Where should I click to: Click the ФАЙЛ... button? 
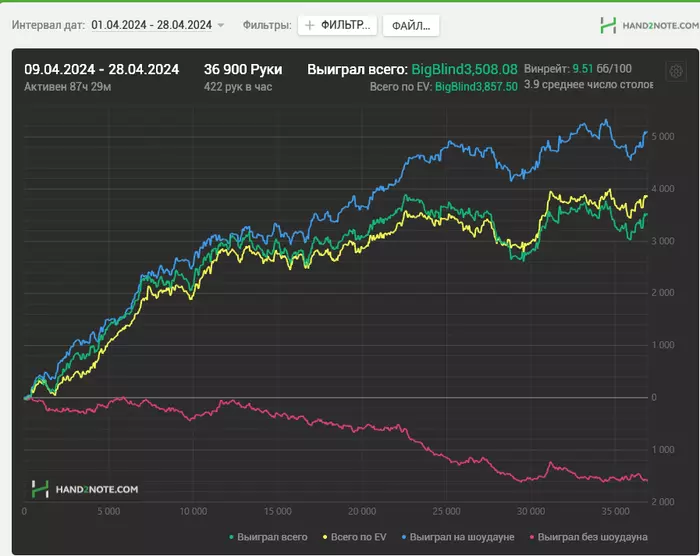(x=411, y=25)
